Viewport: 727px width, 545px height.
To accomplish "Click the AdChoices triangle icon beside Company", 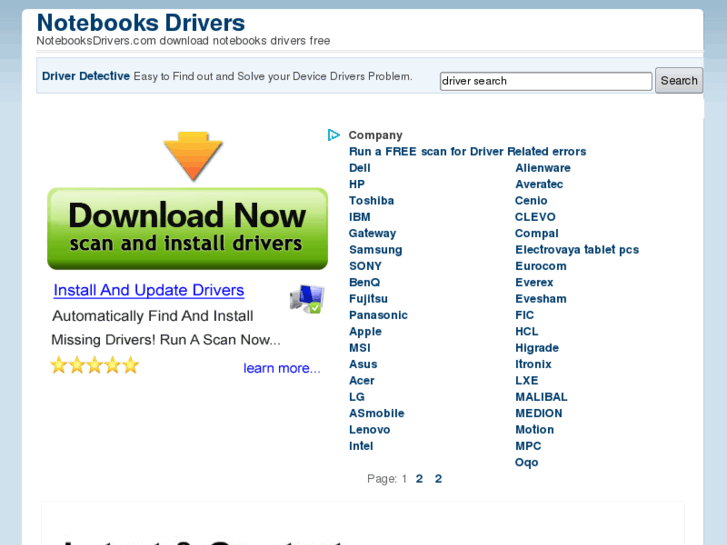I will (333, 135).
